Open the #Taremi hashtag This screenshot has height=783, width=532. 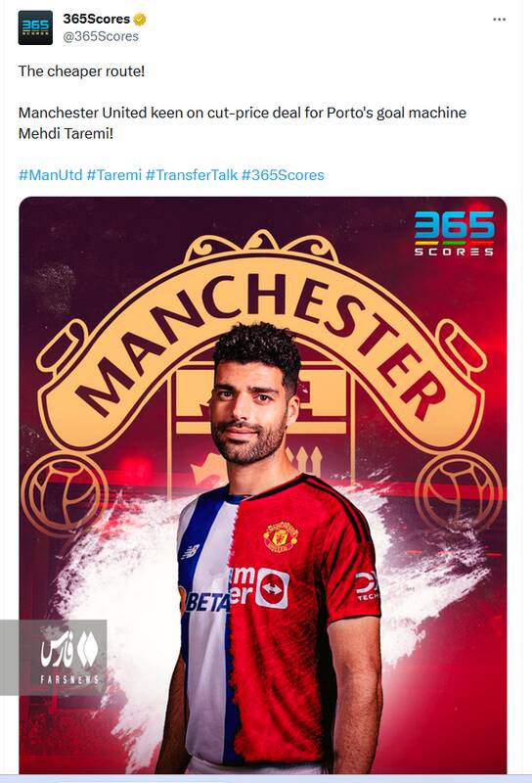coord(114,175)
